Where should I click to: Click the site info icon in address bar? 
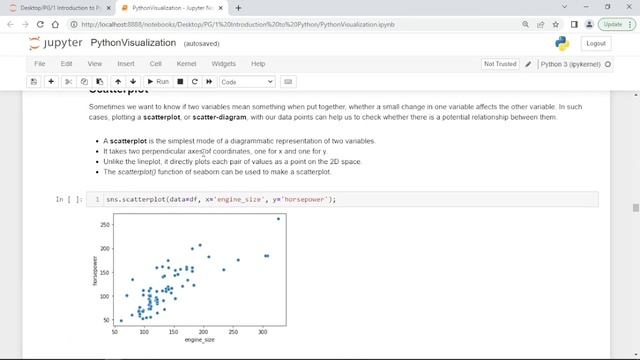[74, 24]
